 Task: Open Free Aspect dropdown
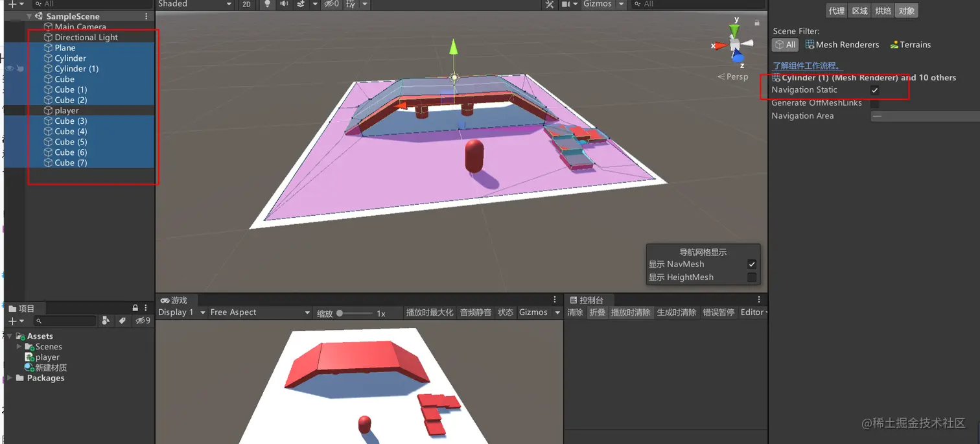click(261, 312)
